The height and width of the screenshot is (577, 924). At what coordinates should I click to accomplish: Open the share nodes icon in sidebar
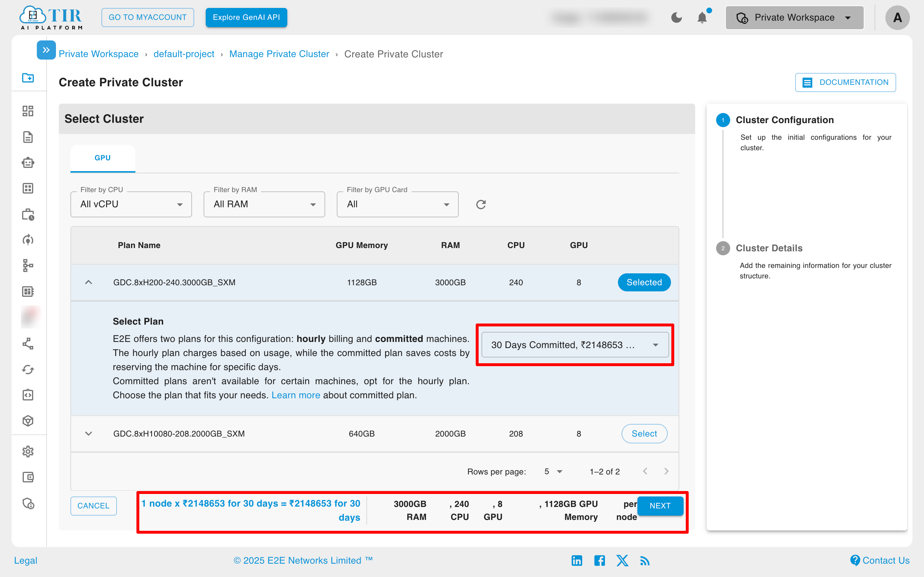click(x=28, y=343)
